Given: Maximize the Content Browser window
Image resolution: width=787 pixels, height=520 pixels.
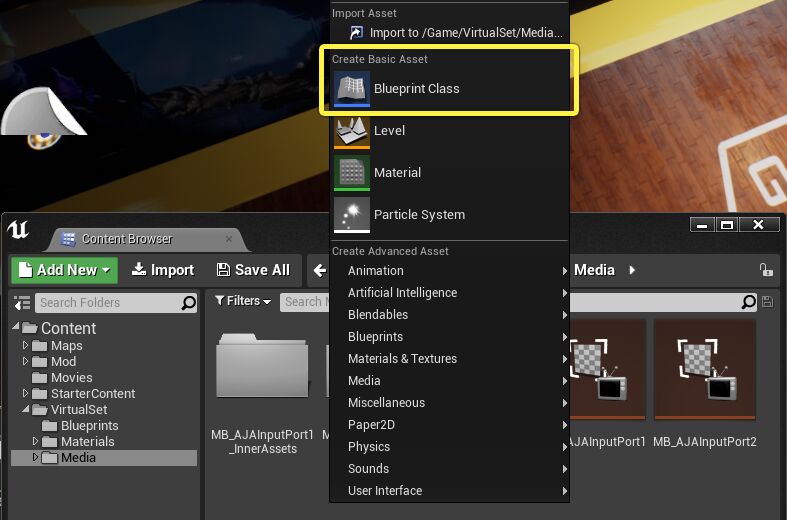Looking at the screenshot, I should click(727, 225).
